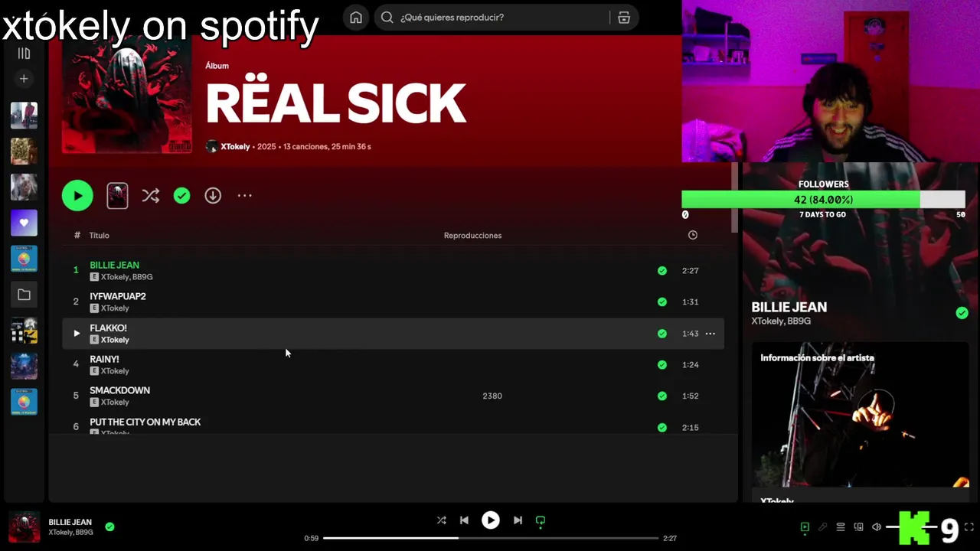
Task: Click the Reproducciones column header
Action: click(472, 235)
